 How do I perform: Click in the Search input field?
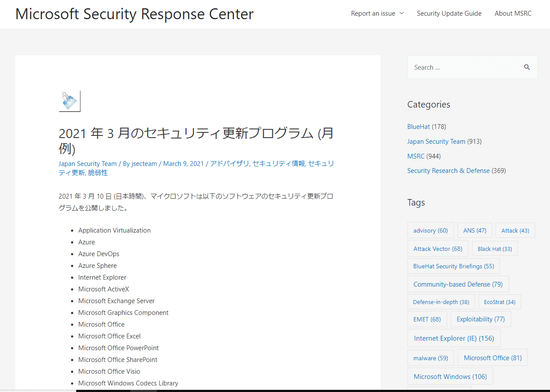click(462, 68)
